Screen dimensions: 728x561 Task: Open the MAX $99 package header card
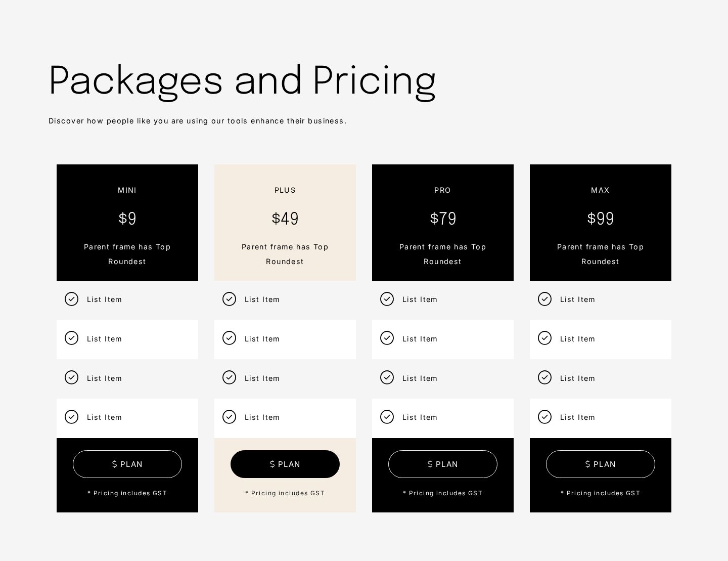point(601,223)
